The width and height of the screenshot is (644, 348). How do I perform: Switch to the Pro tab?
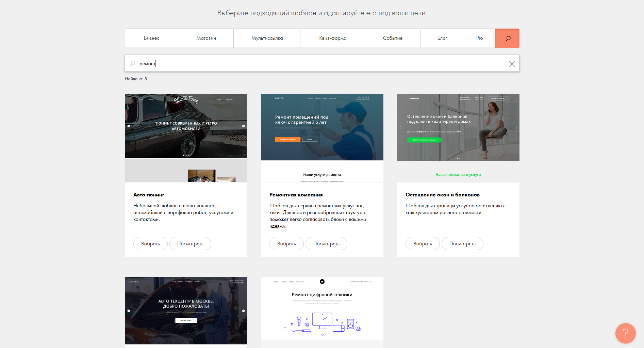pos(479,38)
